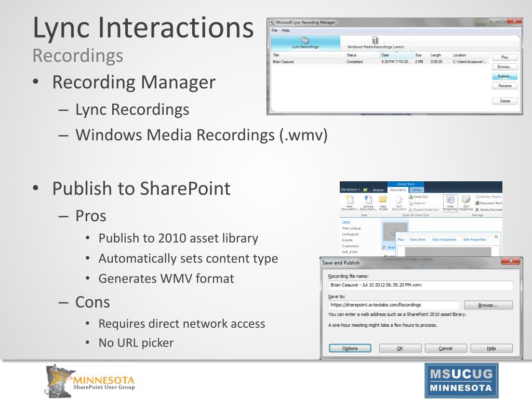Click the Edit Document ribbon icon
The image size is (532, 399).
coord(399,200)
